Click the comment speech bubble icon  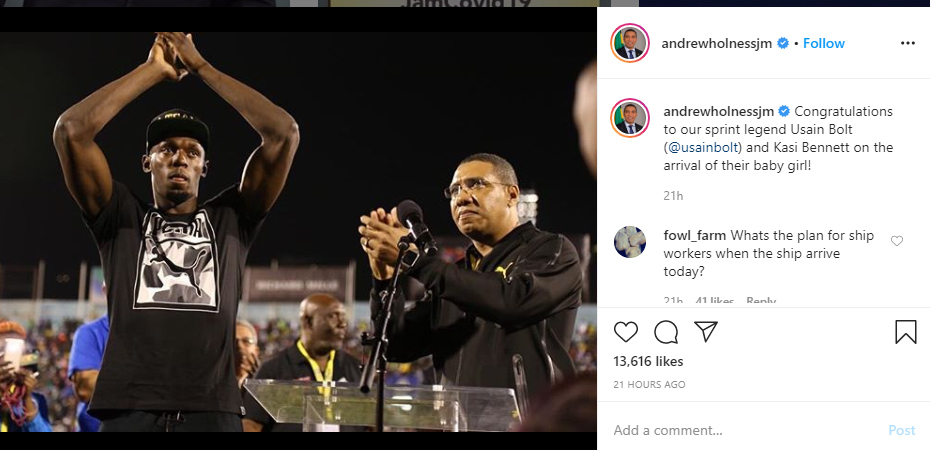click(666, 332)
